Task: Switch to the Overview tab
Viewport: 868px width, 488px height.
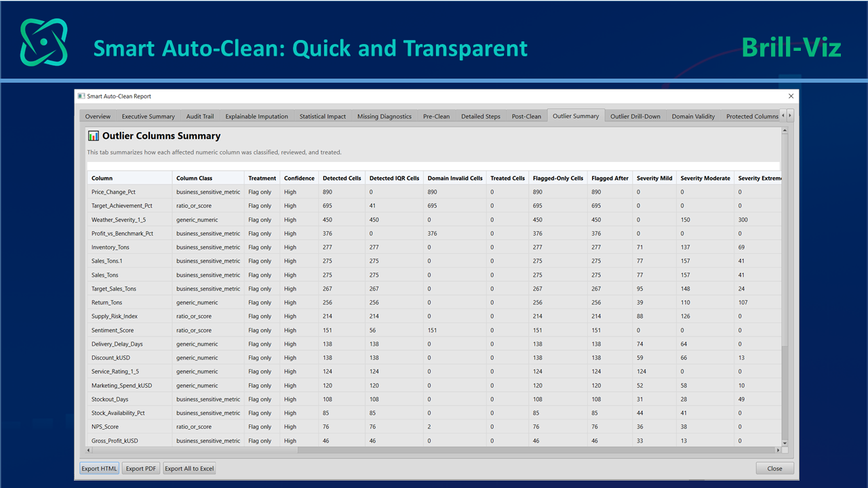Action: coord(98,117)
